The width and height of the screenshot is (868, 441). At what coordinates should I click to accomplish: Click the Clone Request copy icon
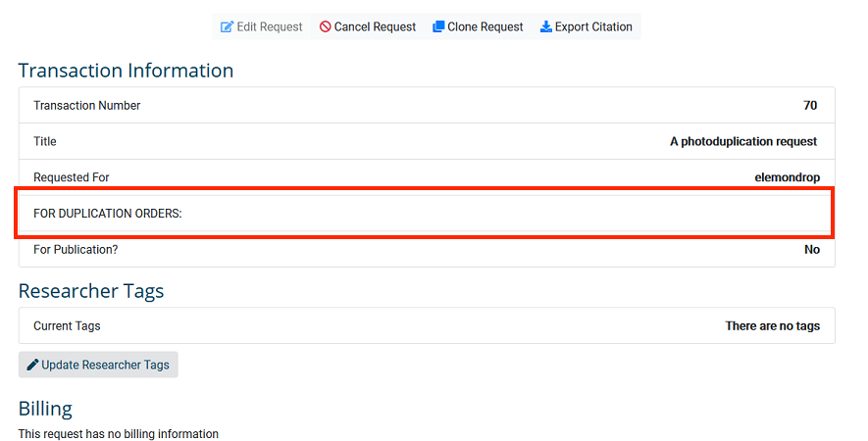438,26
